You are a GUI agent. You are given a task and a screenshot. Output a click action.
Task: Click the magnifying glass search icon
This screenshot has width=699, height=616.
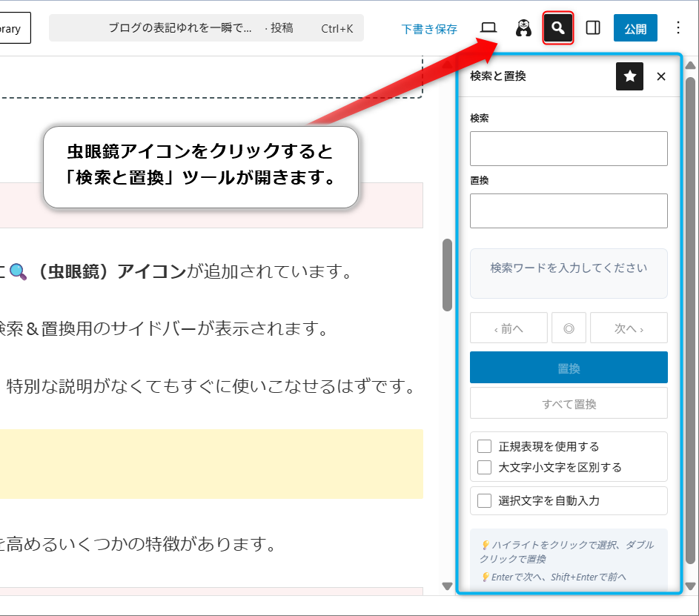(x=558, y=28)
